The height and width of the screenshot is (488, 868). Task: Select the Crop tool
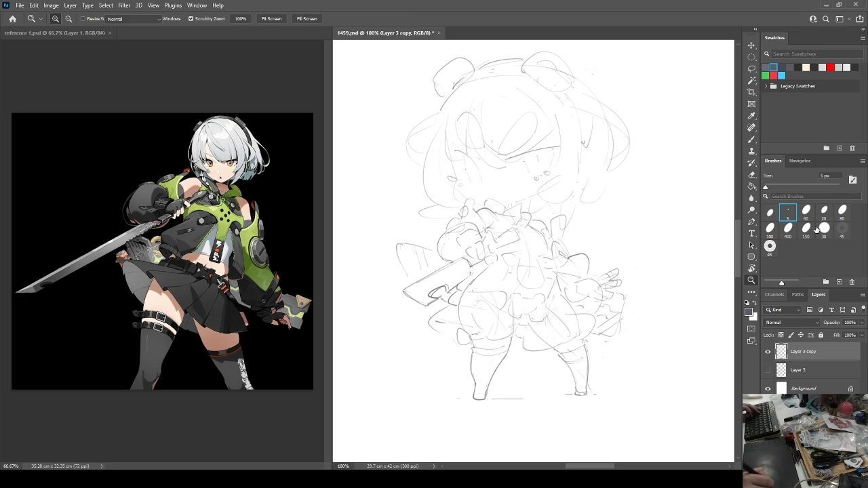(x=751, y=92)
